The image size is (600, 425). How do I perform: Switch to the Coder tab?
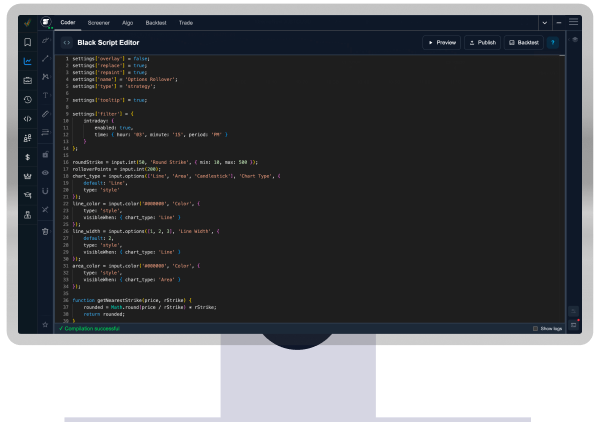point(68,23)
